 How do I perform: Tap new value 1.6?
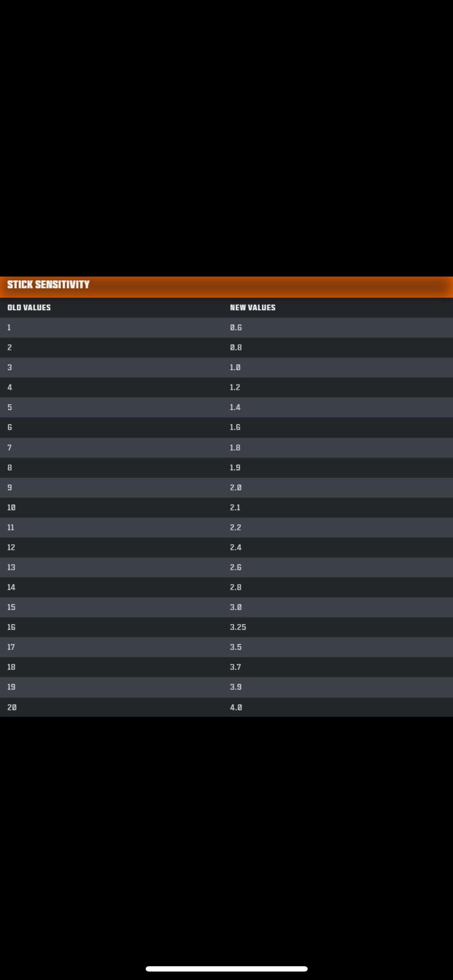235,427
